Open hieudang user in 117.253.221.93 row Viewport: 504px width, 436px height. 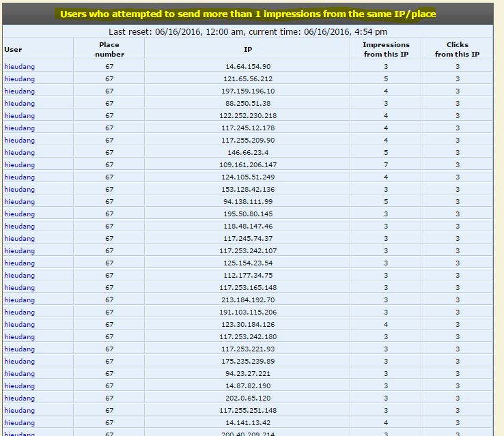pyautogui.click(x=19, y=349)
